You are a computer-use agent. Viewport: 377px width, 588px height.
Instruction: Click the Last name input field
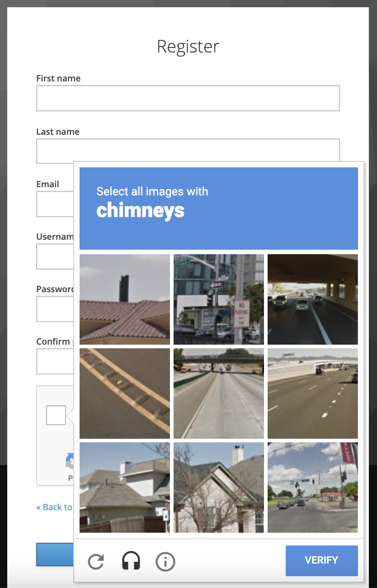188,151
